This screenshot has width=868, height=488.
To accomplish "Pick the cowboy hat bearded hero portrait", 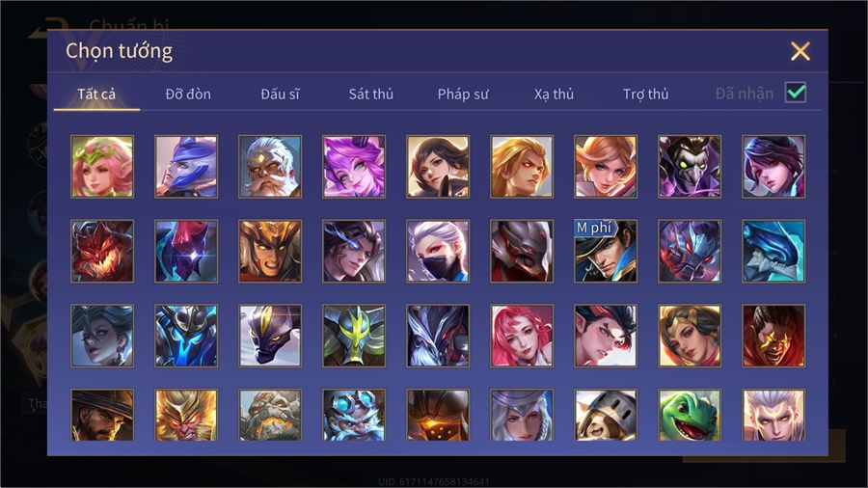I will (x=102, y=415).
